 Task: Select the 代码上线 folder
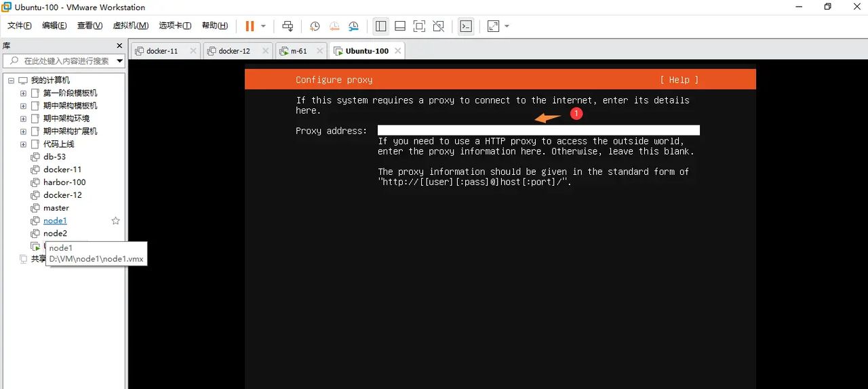click(59, 144)
